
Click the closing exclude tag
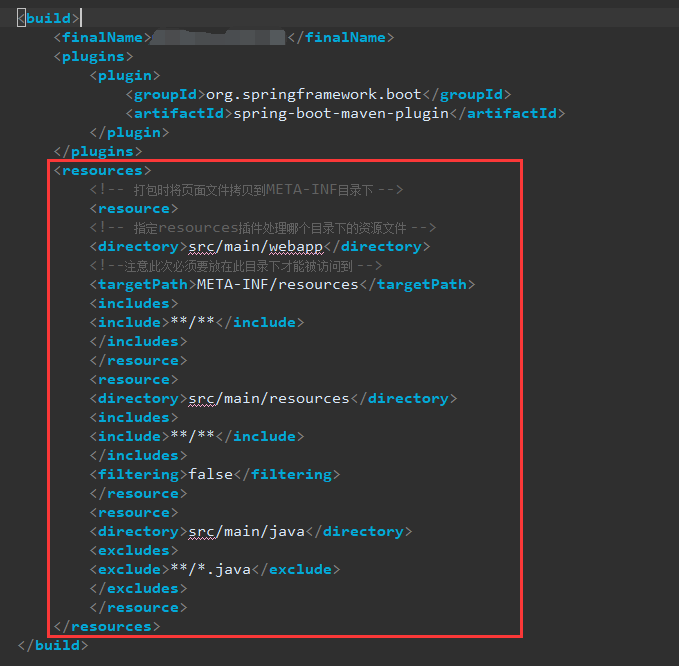pos(296,569)
